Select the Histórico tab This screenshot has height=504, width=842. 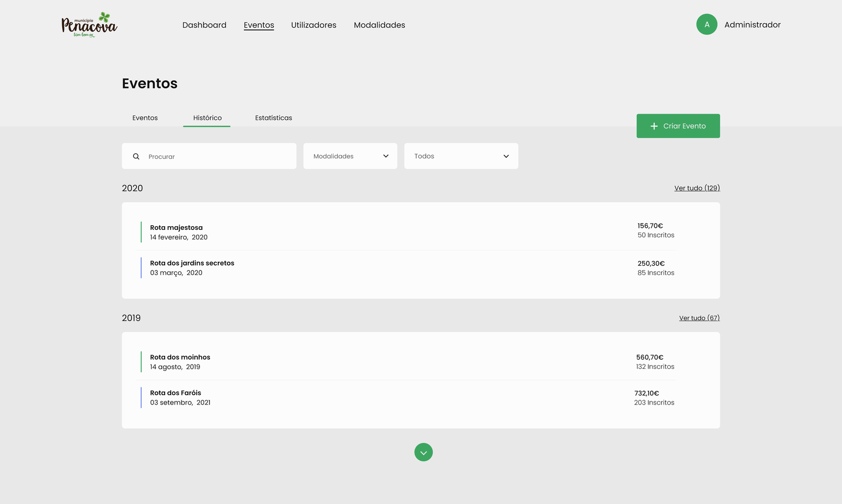tap(207, 118)
